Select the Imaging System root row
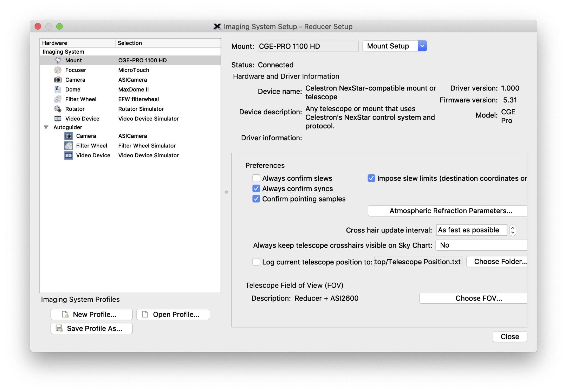567x392 pixels. [130, 52]
